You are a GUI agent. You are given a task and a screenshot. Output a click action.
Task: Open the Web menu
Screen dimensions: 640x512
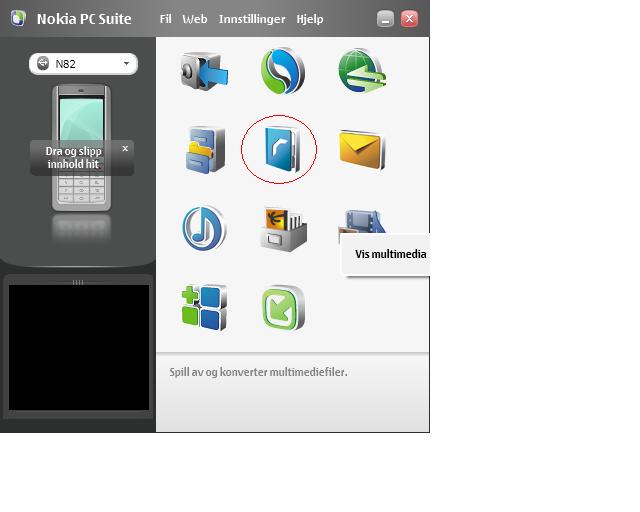pyautogui.click(x=195, y=19)
